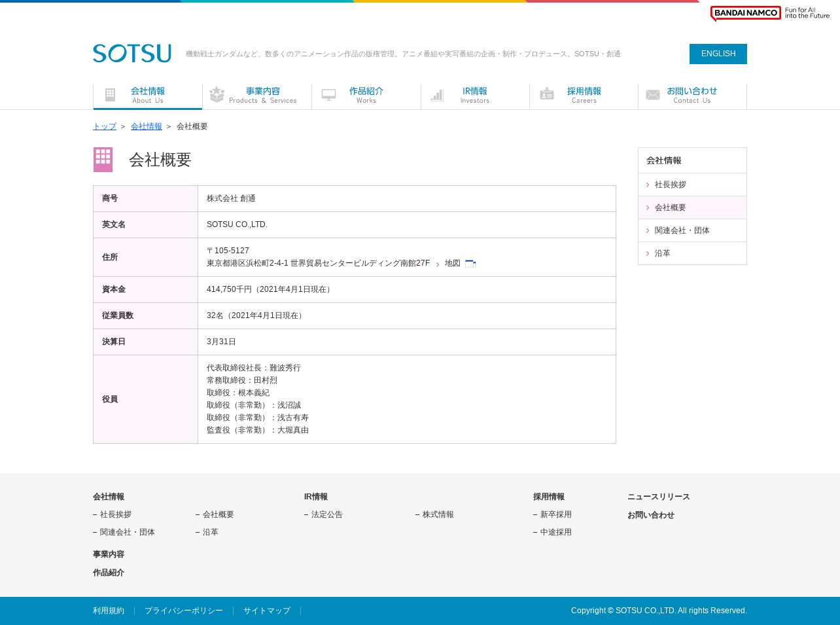Click the copyright notice text
The width and height of the screenshot is (840, 625).
(x=659, y=611)
